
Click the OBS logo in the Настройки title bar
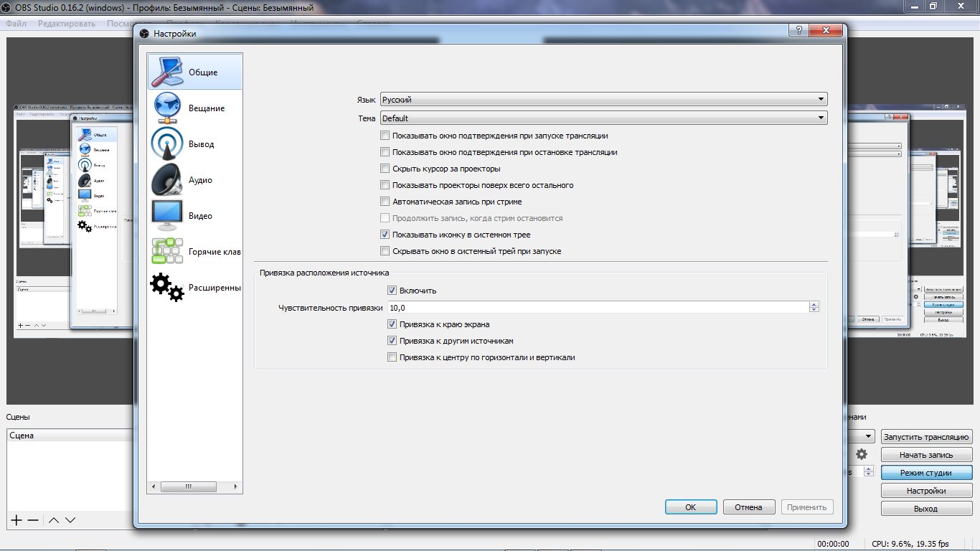144,34
